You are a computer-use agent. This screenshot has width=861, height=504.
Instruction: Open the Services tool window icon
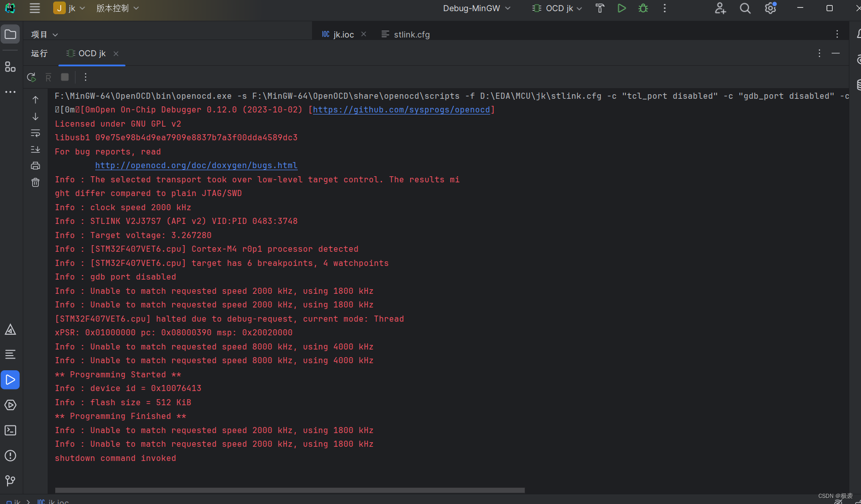coord(10,405)
